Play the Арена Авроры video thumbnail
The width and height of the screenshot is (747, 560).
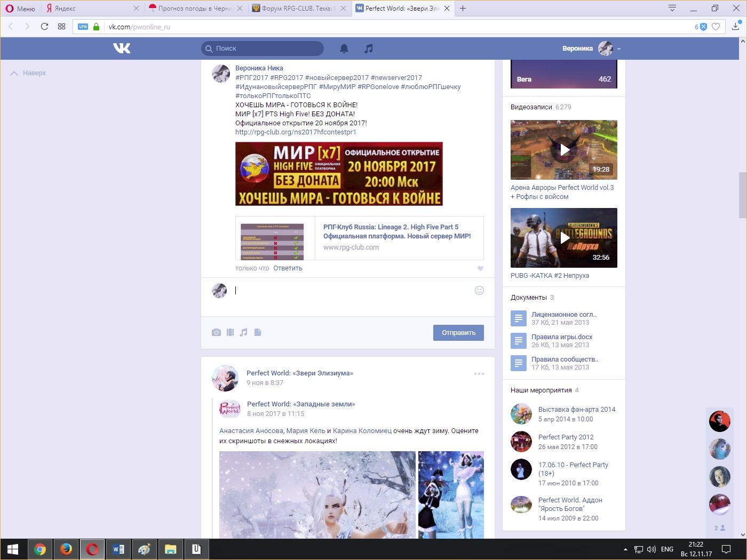coord(564,150)
